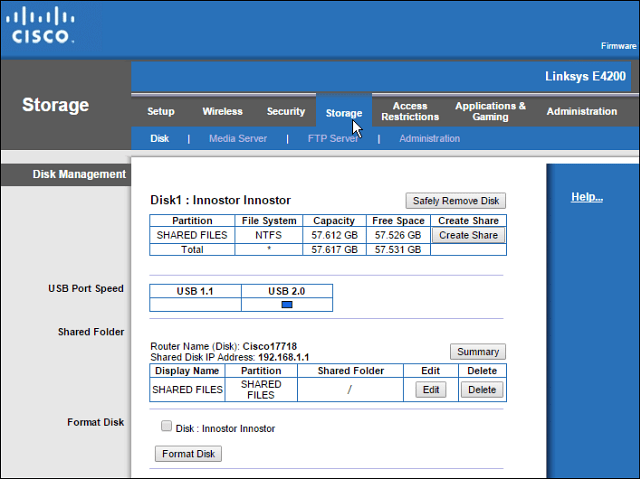
Task: Switch to the Wireless tab
Action: click(222, 111)
